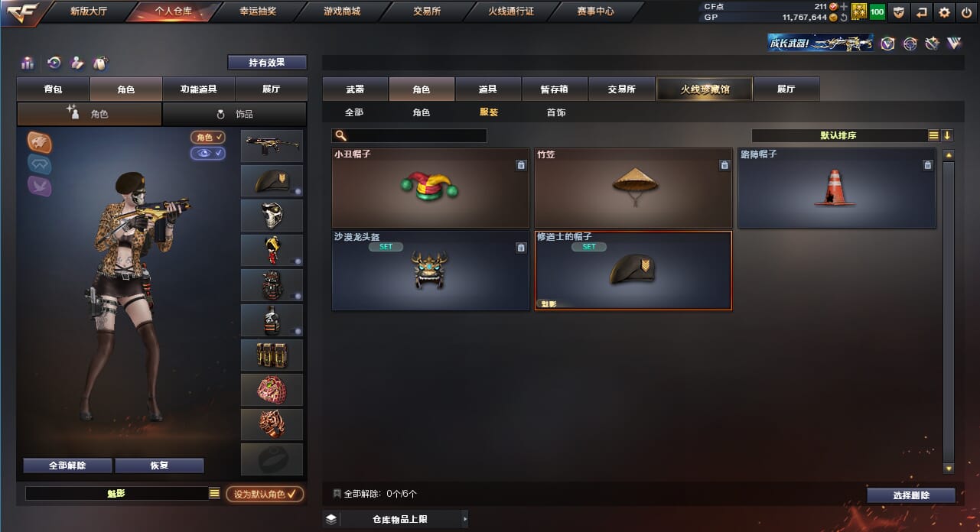Screen dimensions: 980x532
Task: Click the GP refresh arrow icon
Action: click(x=844, y=17)
